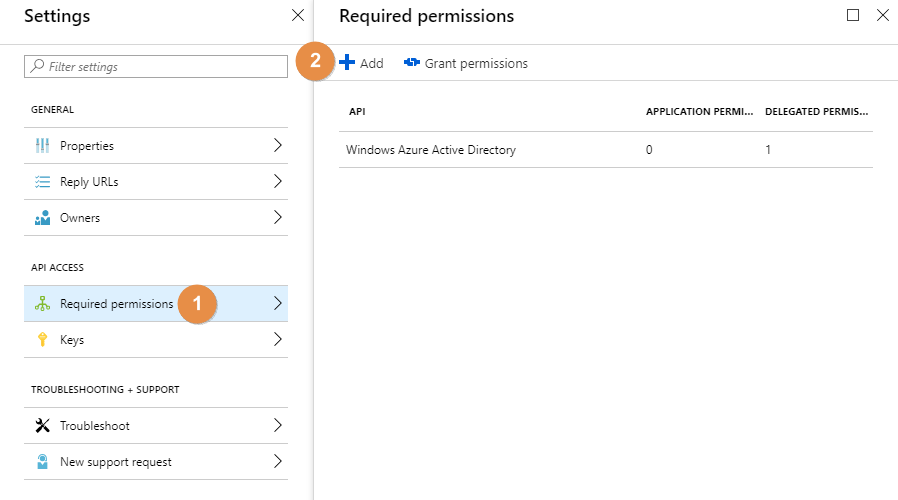The image size is (898, 500).
Task: Click the Reply URLs list icon
Action: pos(42,182)
